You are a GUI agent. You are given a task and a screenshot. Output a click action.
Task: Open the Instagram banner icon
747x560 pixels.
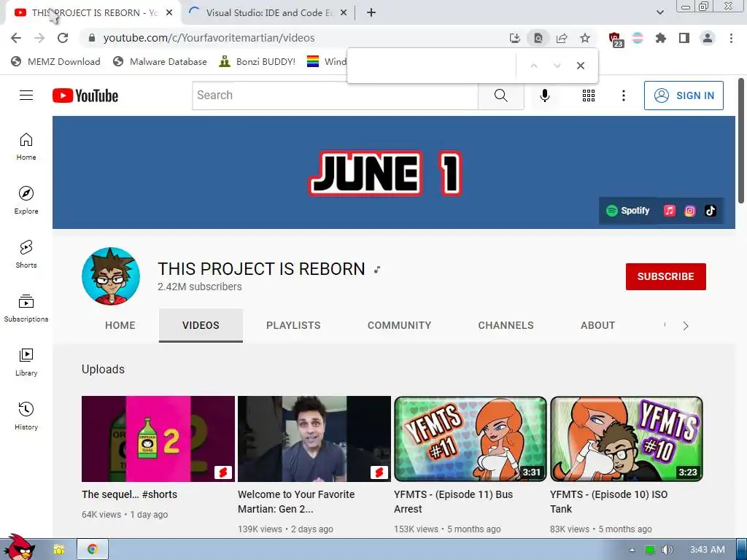point(690,211)
